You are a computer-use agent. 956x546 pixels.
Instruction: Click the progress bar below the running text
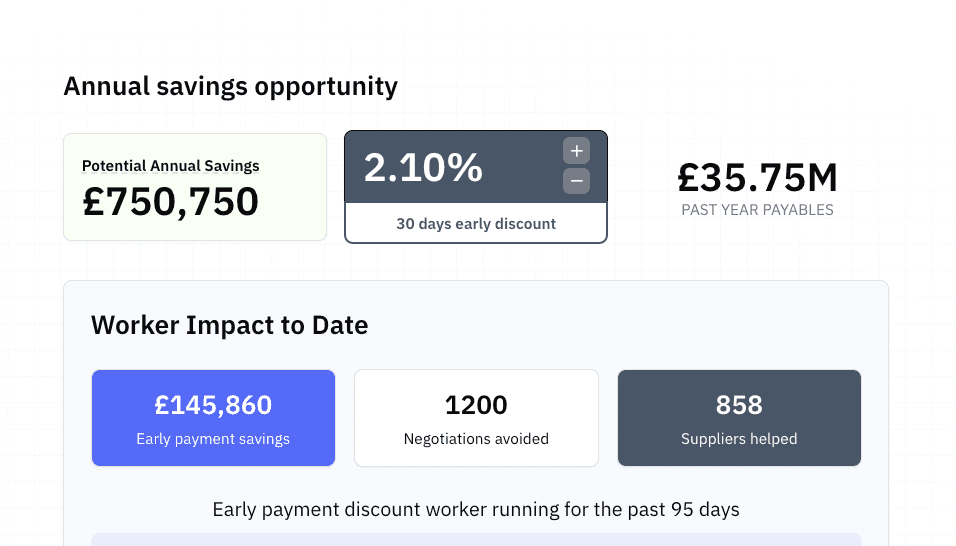click(476, 539)
